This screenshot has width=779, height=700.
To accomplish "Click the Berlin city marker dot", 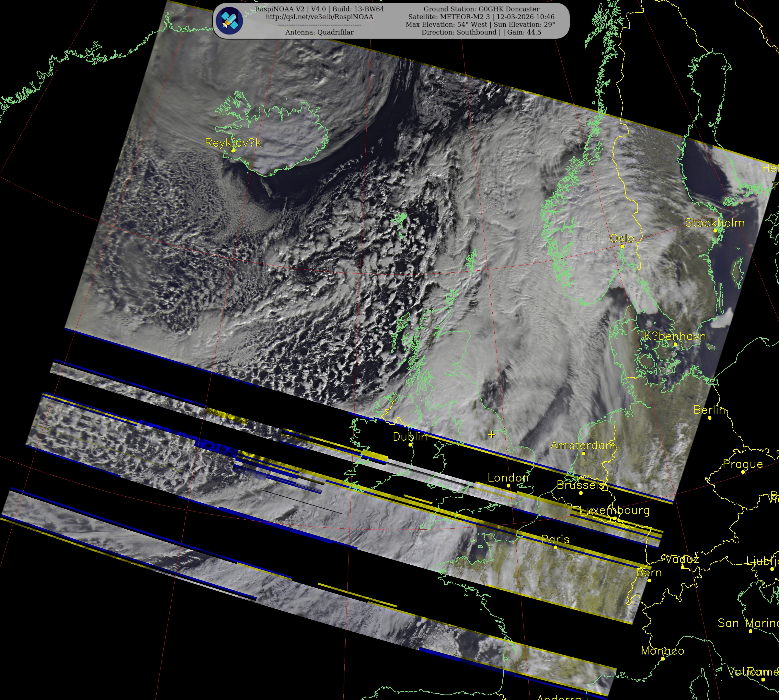I will (x=710, y=418).
